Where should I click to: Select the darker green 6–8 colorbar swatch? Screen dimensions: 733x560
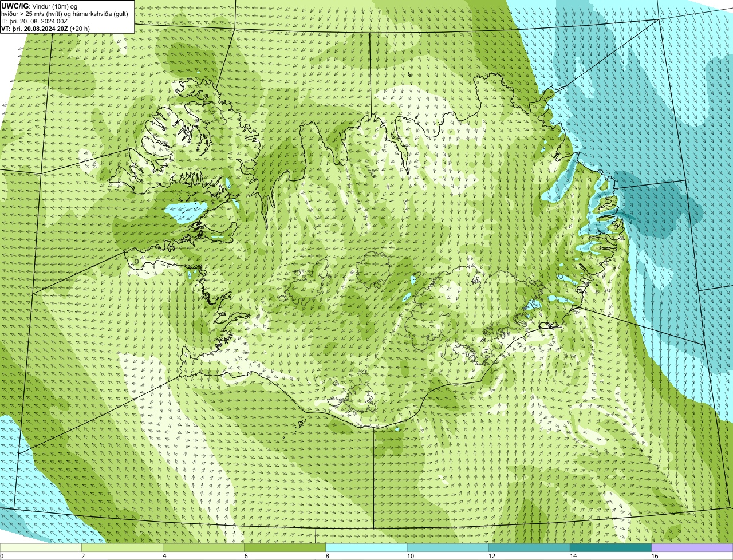tap(285, 547)
